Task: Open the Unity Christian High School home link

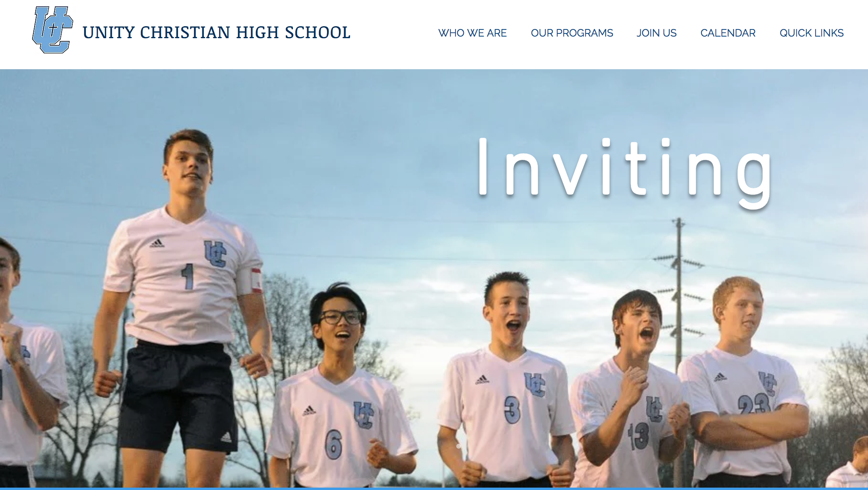Action: click(216, 32)
